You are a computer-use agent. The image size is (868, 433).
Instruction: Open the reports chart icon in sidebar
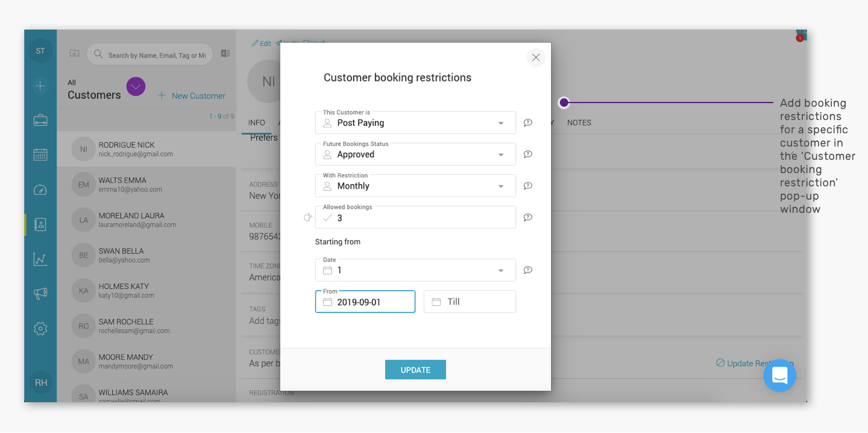[40, 259]
